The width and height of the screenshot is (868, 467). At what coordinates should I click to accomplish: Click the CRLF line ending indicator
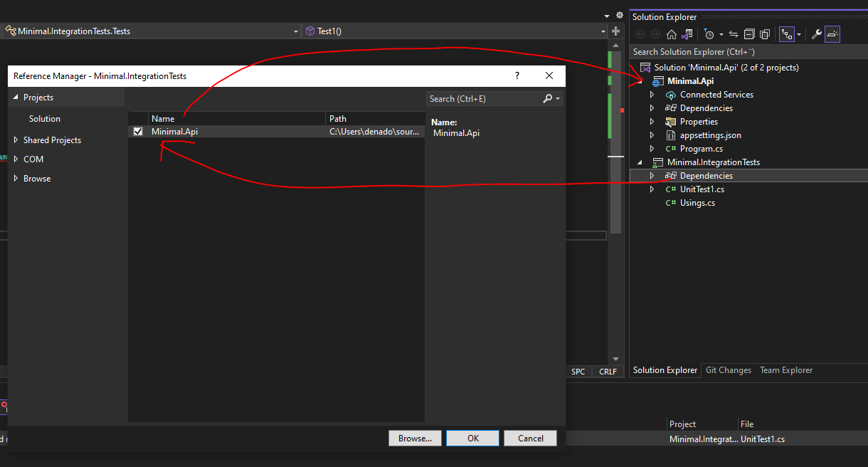click(608, 372)
